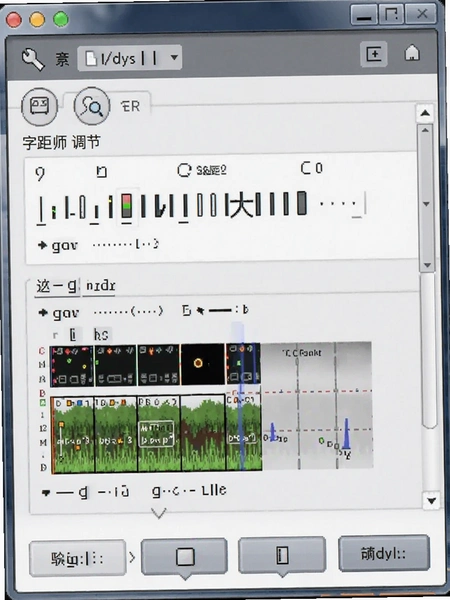Viewport: 450px width, 600px height.
Task: Click the blue playhead marker above thumbnails
Action: pyautogui.click(x=237, y=332)
